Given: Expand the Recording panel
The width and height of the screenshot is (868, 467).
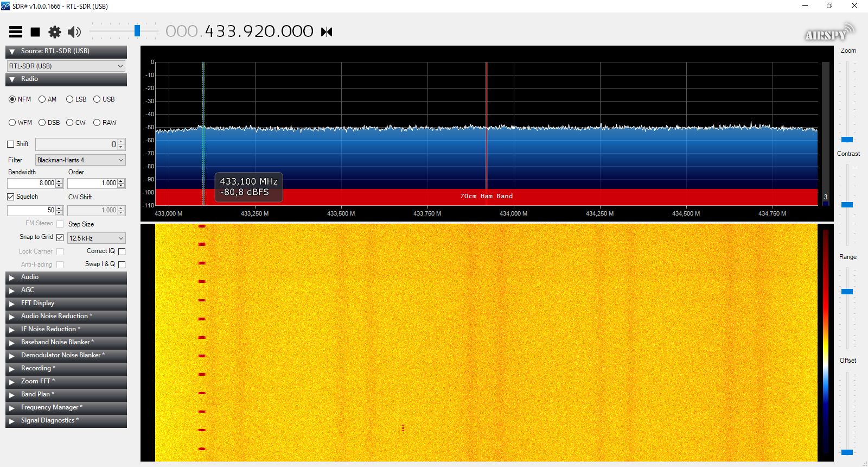Looking at the screenshot, I should click(66, 369).
